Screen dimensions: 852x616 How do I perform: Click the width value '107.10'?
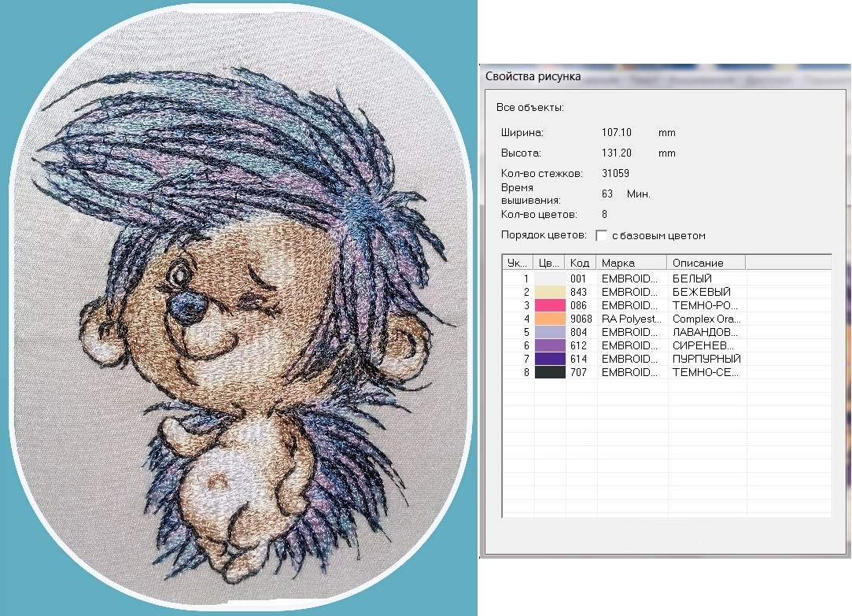pos(616,132)
